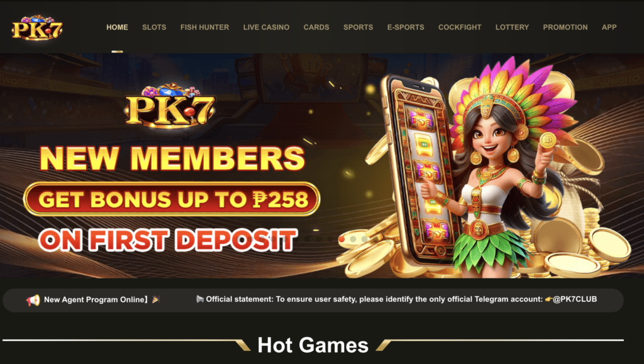
Task: Click the megaphone announcement icon
Action: 33,300
